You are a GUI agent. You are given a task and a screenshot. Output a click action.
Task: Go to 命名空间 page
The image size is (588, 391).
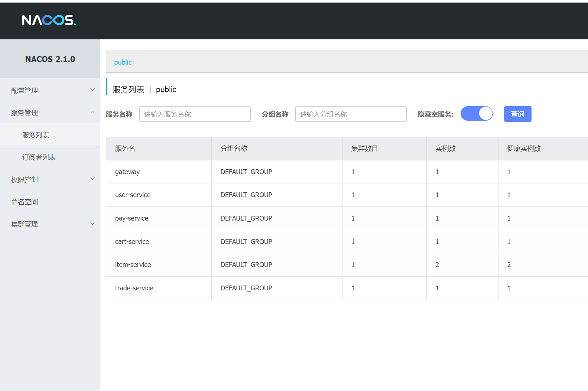click(x=25, y=202)
